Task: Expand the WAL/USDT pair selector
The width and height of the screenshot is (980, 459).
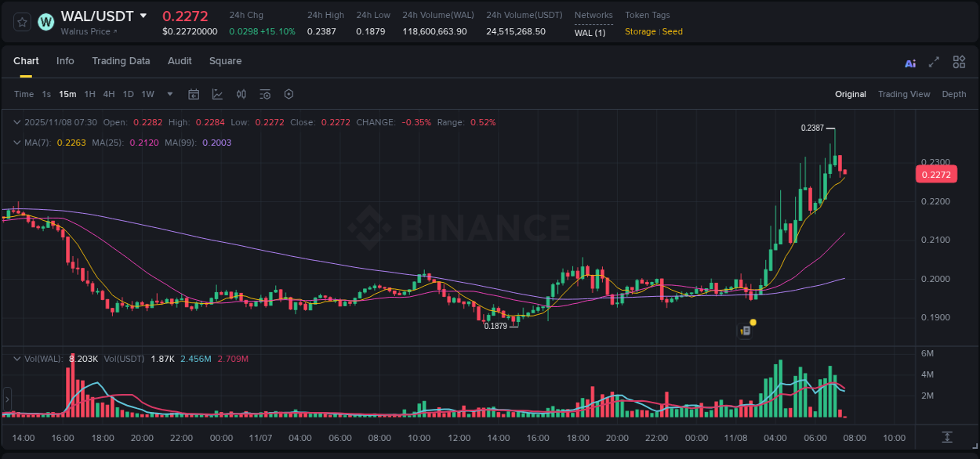Action: pyautogui.click(x=143, y=14)
